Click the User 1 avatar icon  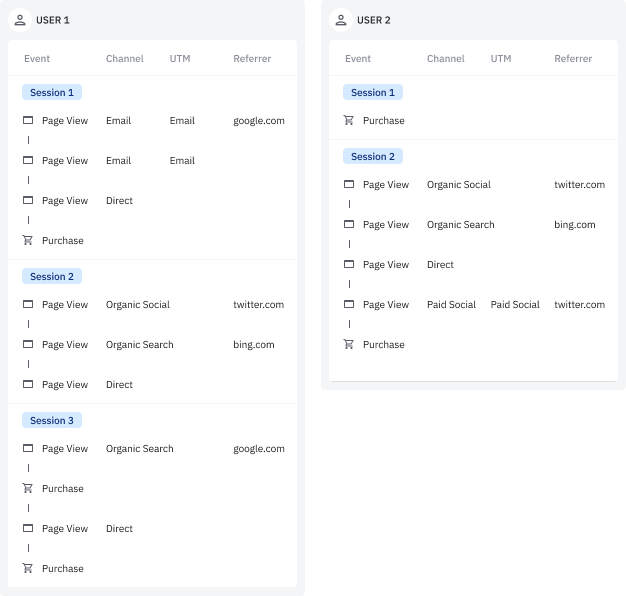(x=20, y=20)
